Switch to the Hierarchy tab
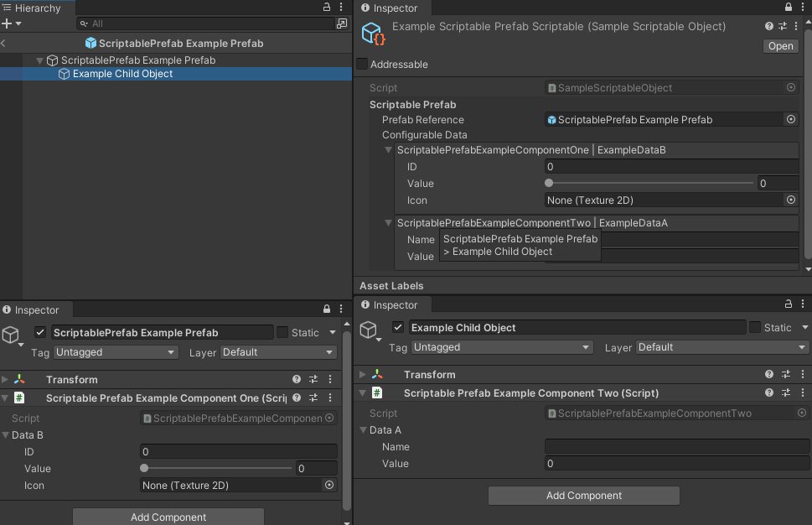The width and height of the screenshot is (812, 525). point(34,7)
